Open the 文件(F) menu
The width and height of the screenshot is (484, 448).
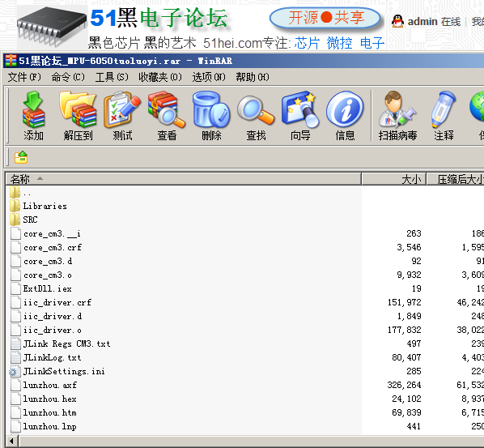tap(24, 77)
